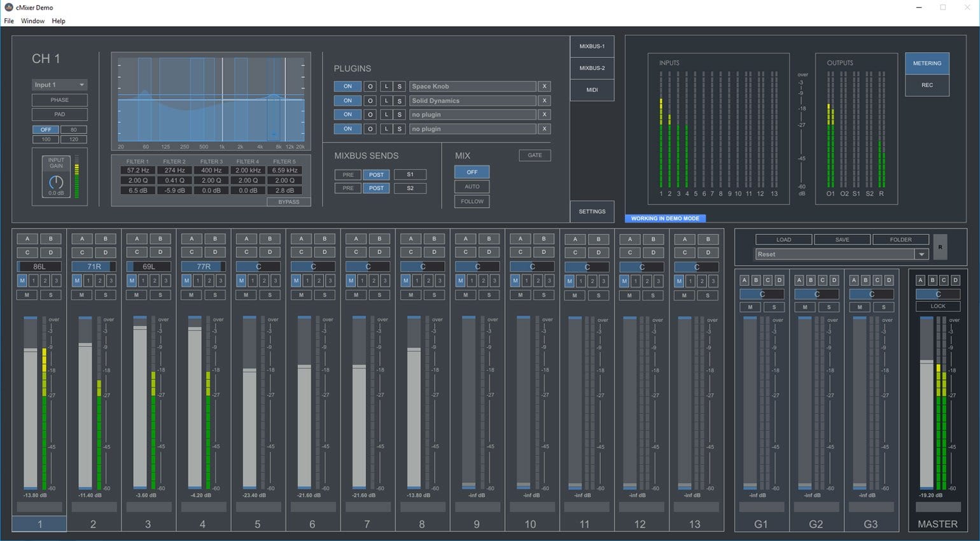
Task: Select snapshot D on the MASTER strip
Action: 955,280
